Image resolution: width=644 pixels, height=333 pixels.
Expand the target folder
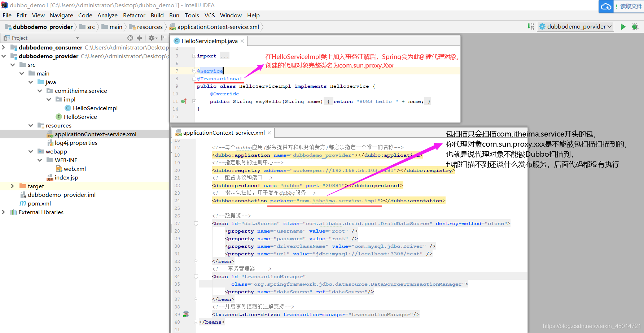coord(13,186)
